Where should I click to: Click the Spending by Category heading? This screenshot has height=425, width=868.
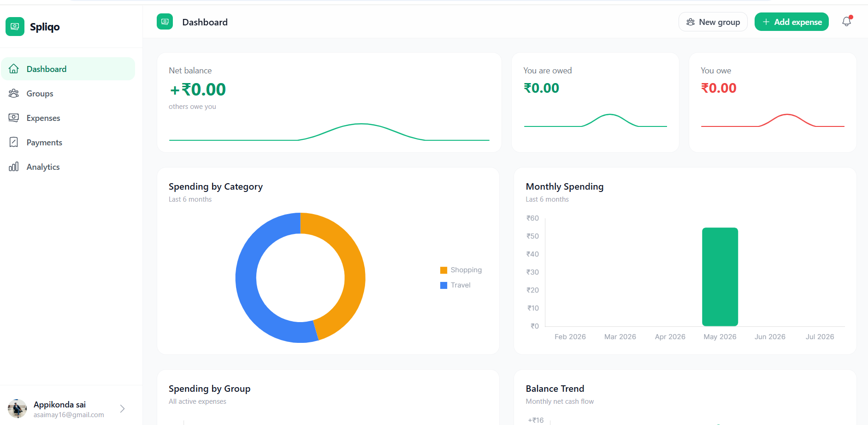coord(216,186)
